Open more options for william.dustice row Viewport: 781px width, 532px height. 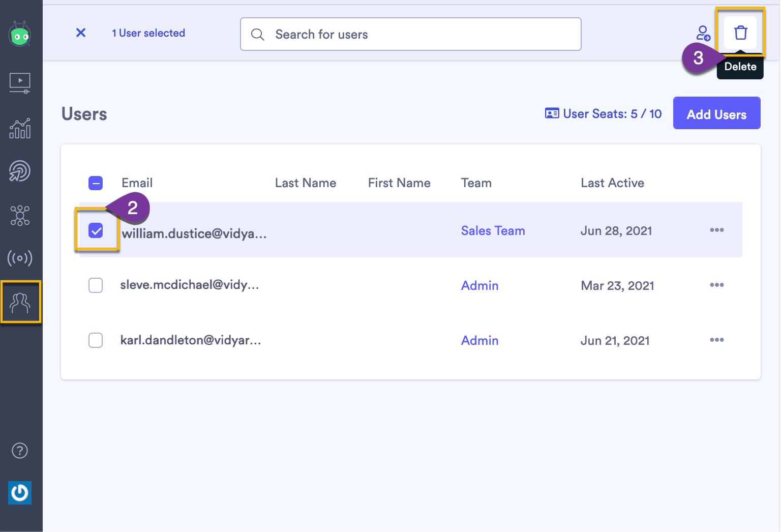click(717, 230)
